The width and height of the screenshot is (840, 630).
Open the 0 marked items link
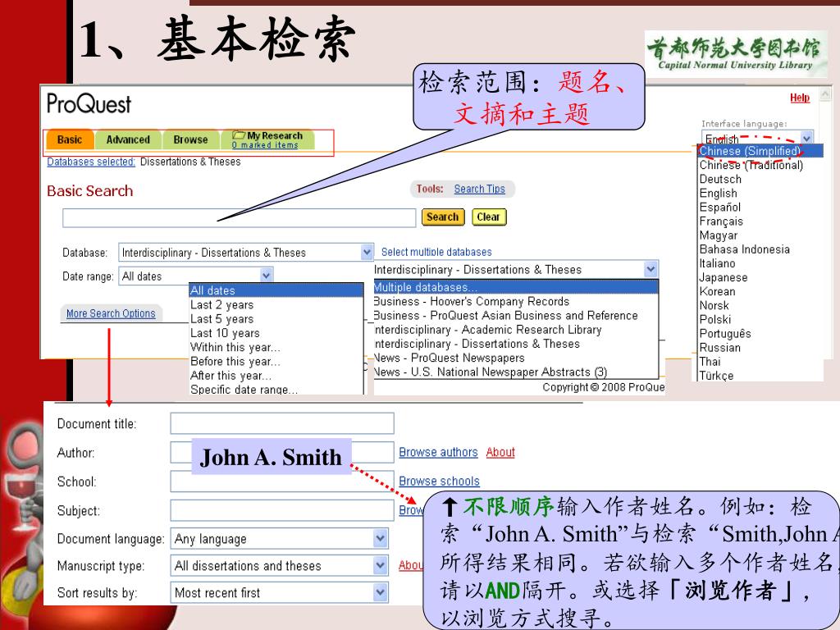265,144
